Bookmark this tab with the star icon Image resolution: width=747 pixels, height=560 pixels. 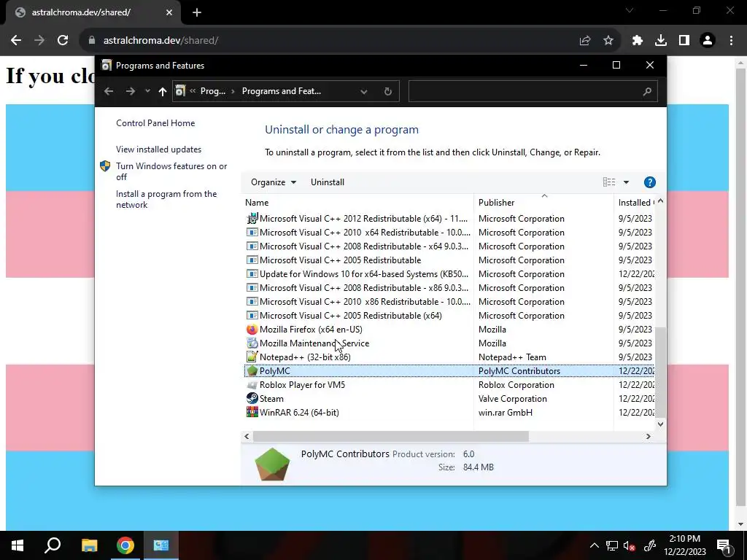608,41
